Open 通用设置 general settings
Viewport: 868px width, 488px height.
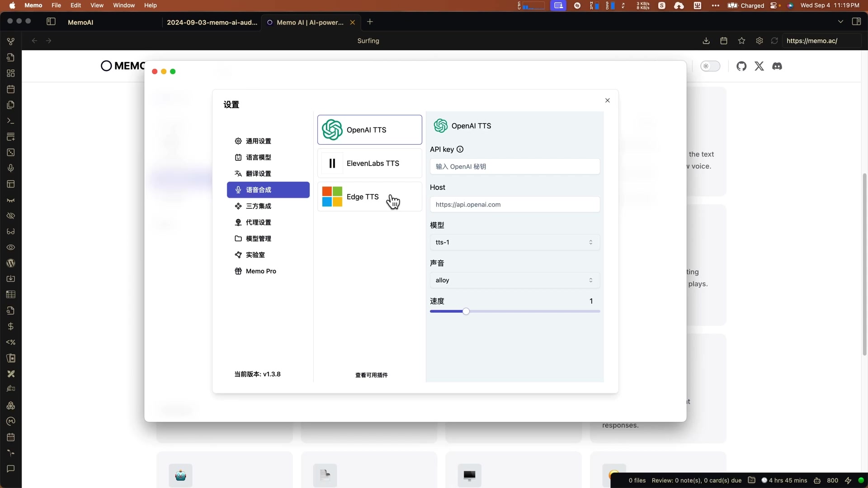(268, 141)
